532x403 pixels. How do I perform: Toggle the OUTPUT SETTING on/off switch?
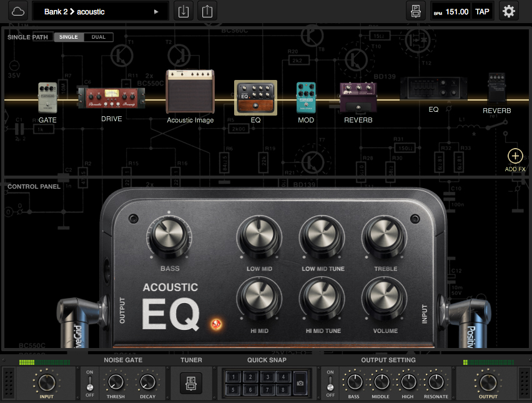click(330, 383)
